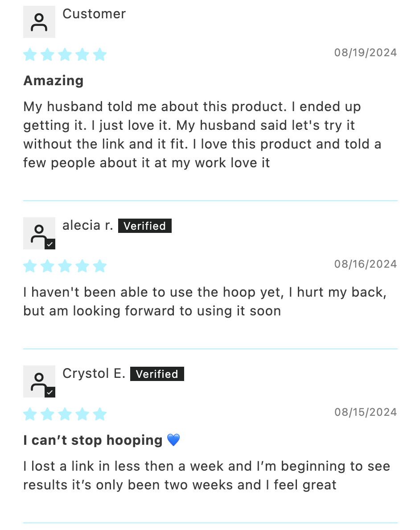Click the 08/16/2024 review date
This screenshot has height=530, width=420.
[365, 264]
